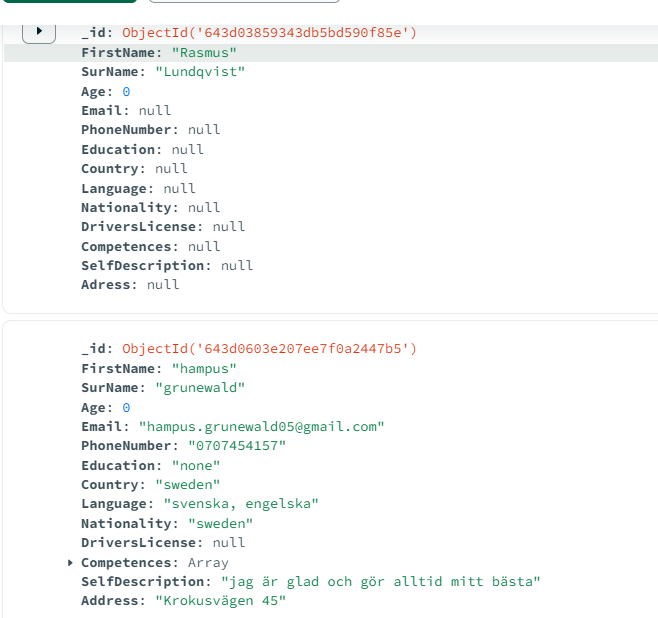Select the phone number "0707454157"
Screen dimensions: 658x618
click(x=237, y=446)
